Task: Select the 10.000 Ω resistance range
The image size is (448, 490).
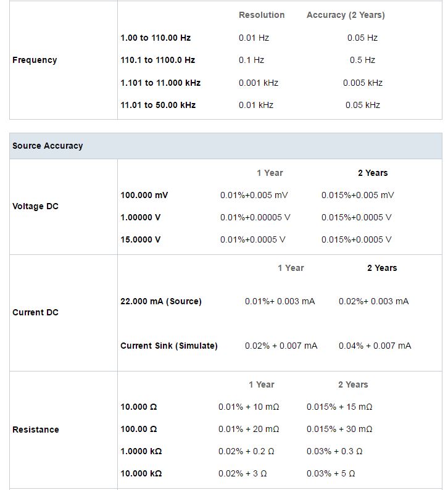Action: click(x=139, y=407)
